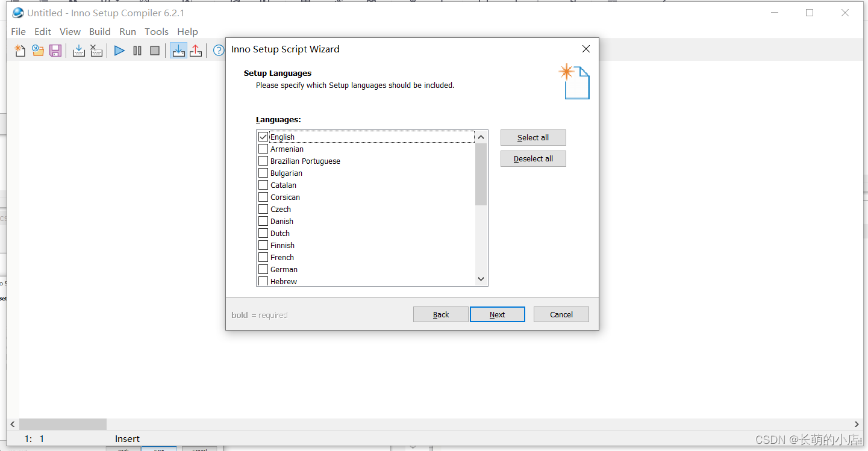Click the editor horizontal scrollbar thumb
The image size is (868, 451).
63,424
